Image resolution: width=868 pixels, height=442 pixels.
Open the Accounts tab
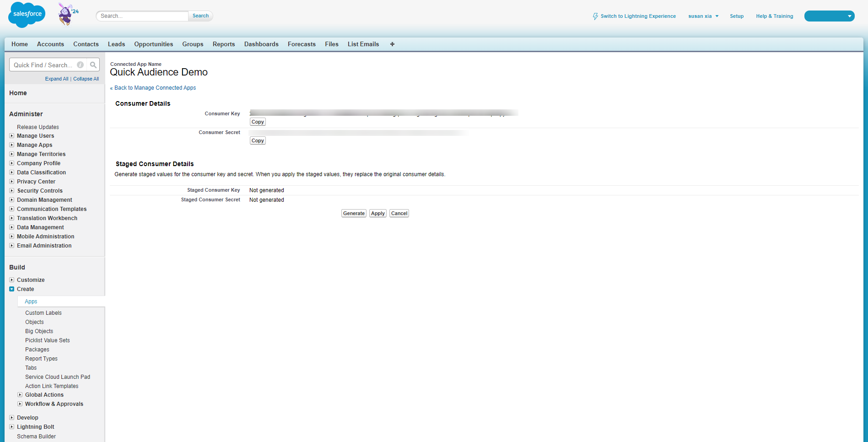tap(50, 44)
